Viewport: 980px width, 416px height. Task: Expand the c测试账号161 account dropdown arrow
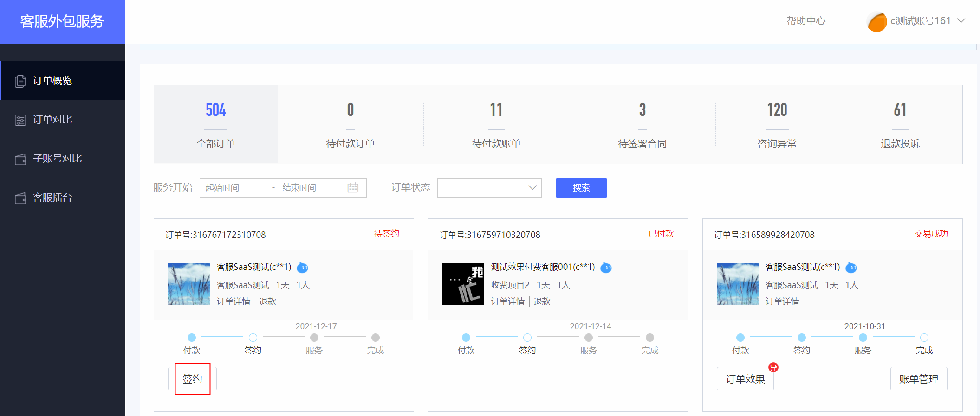coord(961,21)
